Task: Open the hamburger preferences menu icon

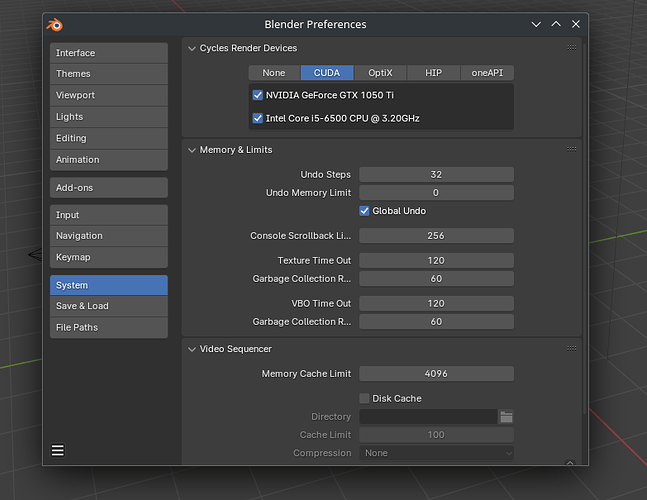Action: 58,450
